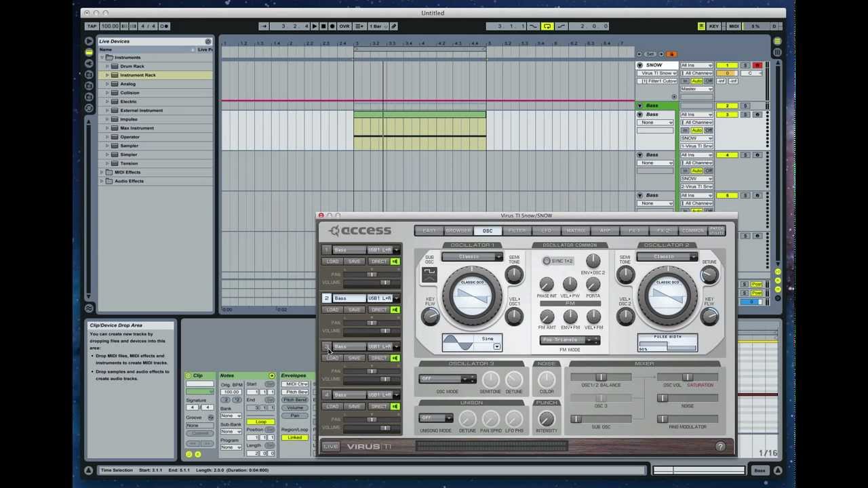Toggle the Draw Mode pencil icon
Viewport: 868px width, 488px height.
[393, 26]
